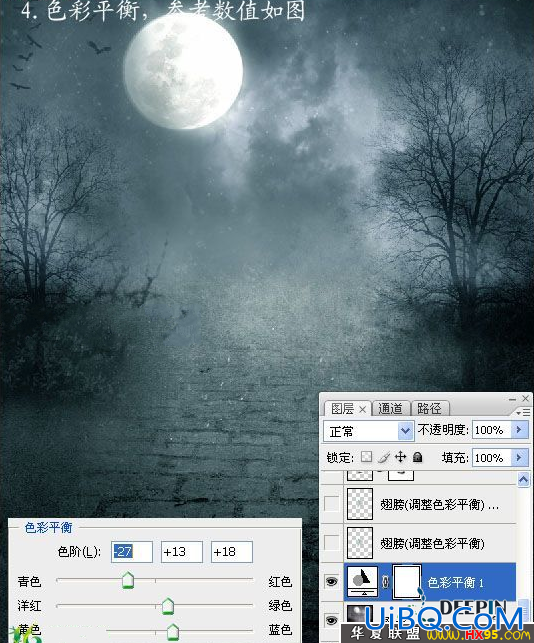Click the layers list scroll-up arrow
This screenshot has height=643, width=534.
click(523, 479)
